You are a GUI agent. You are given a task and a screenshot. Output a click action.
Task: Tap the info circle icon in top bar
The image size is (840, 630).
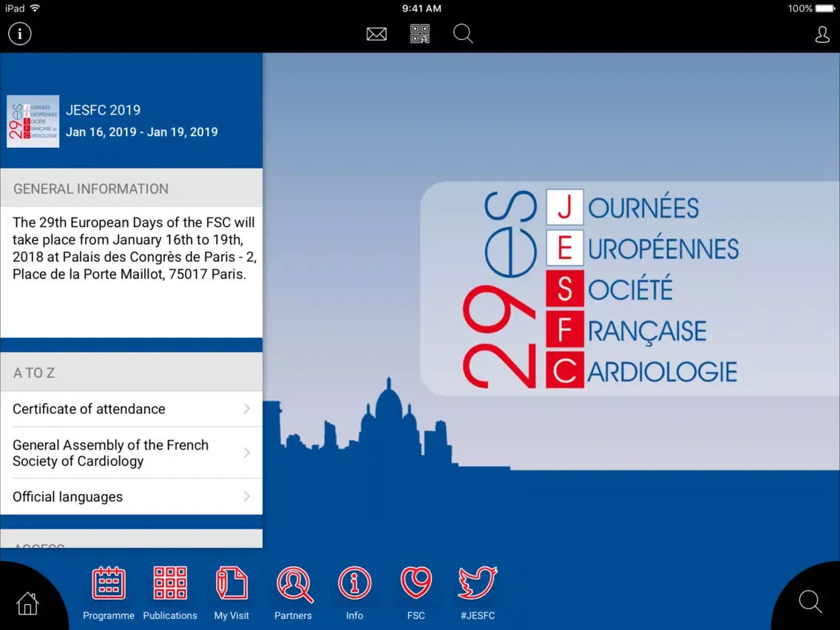click(x=20, y=34)
